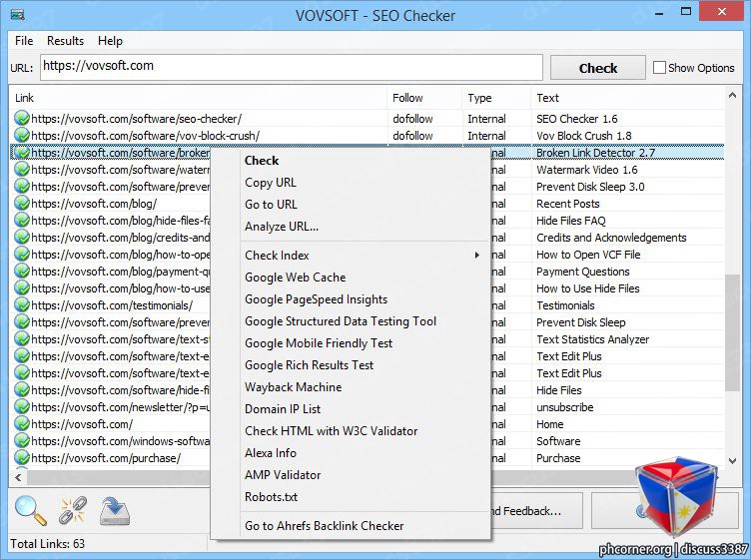Click Internal cell of vov-block-crush row

tap(486, 136)
